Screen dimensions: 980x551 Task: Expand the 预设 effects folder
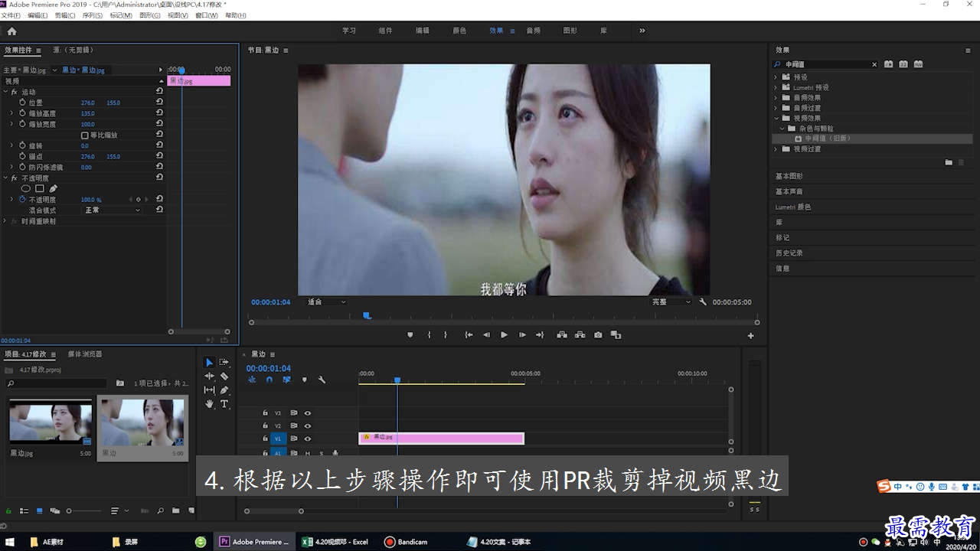click(x=776, y=77)
